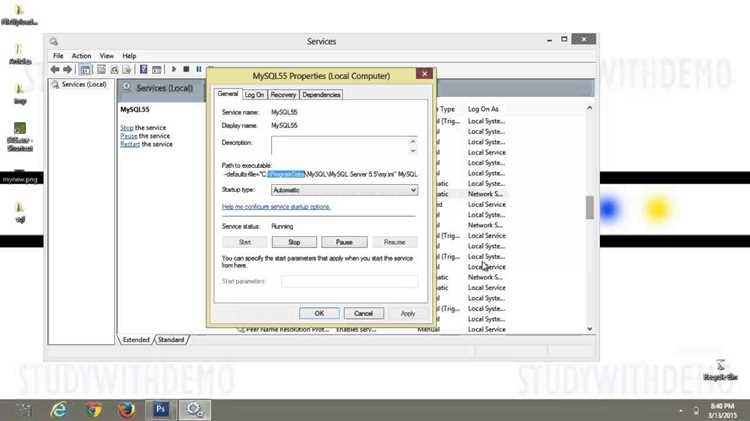Click the Description box down arrow
Image resolution: width=750 pixels, height=421 pixels.
[x=413, y=151]
